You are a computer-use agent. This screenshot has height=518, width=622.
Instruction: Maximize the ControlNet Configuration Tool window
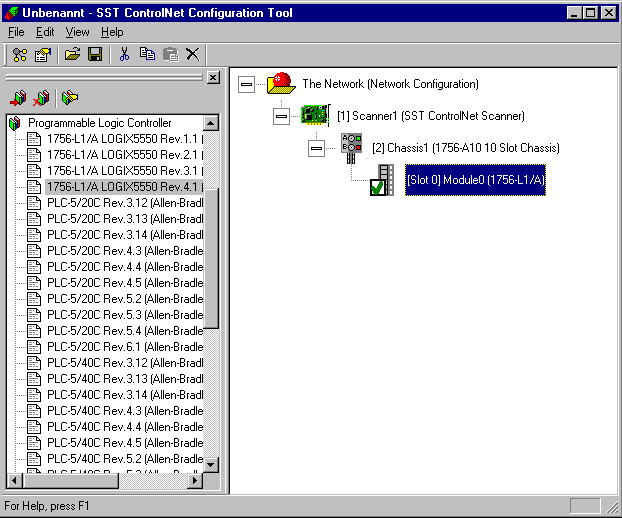[591, 13]
